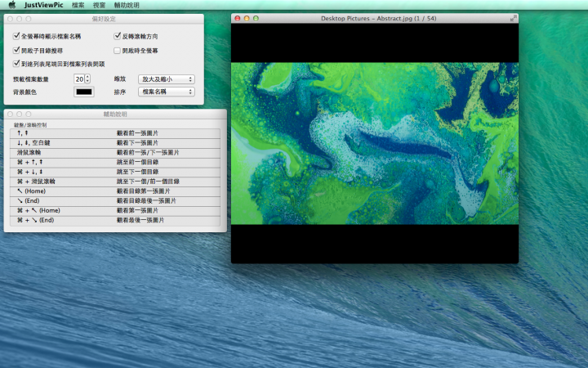Click the 偏好設定 window title bar

pos(104,19)
